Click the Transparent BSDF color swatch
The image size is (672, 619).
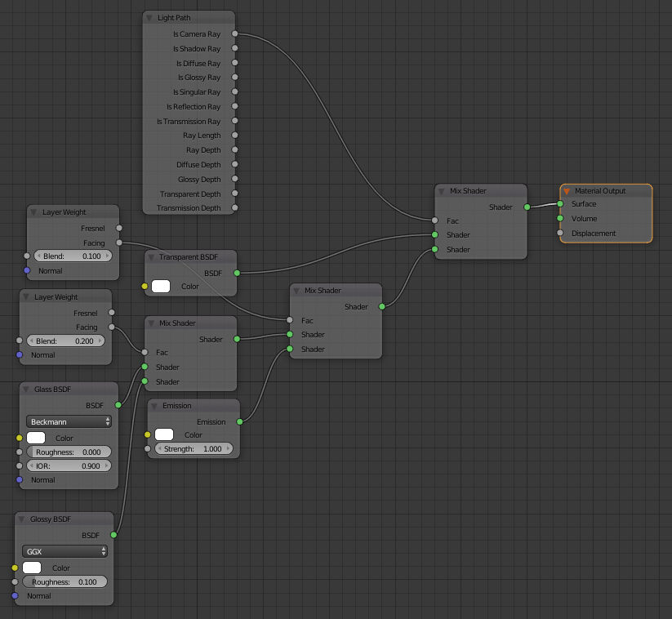pyautogui.click(x=161, y=287)
